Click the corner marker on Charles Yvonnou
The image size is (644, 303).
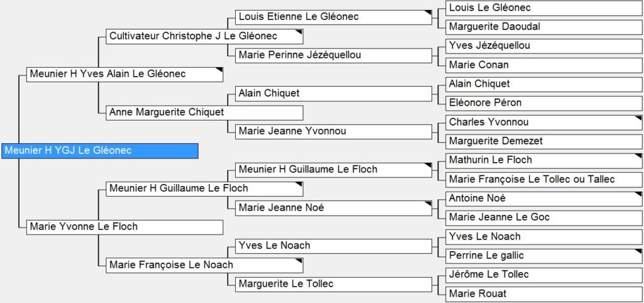(x=637, y=118)
